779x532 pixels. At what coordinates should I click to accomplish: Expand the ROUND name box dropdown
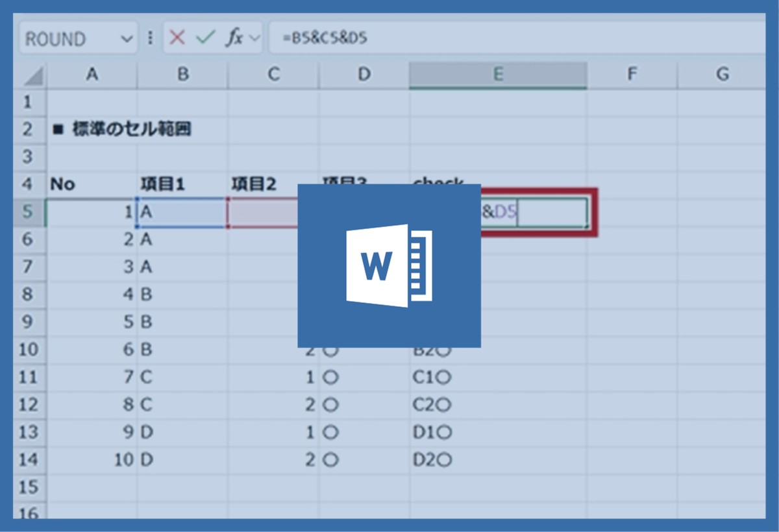point(126,39)
